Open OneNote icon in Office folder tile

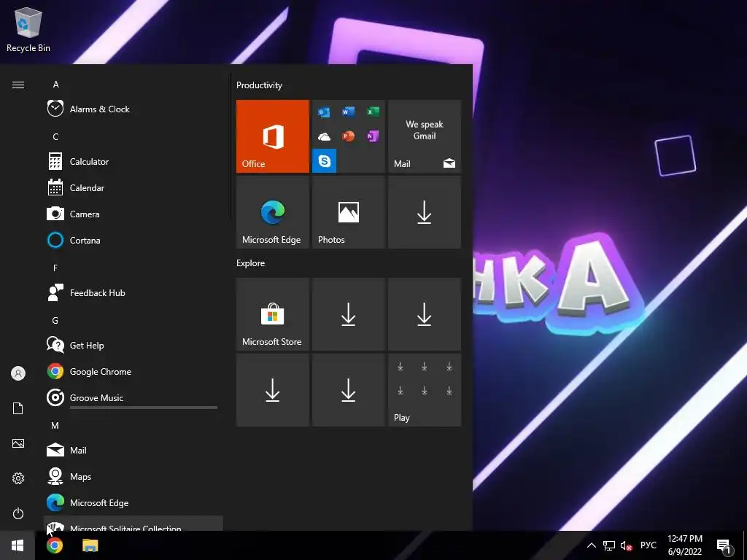(373, 136)
